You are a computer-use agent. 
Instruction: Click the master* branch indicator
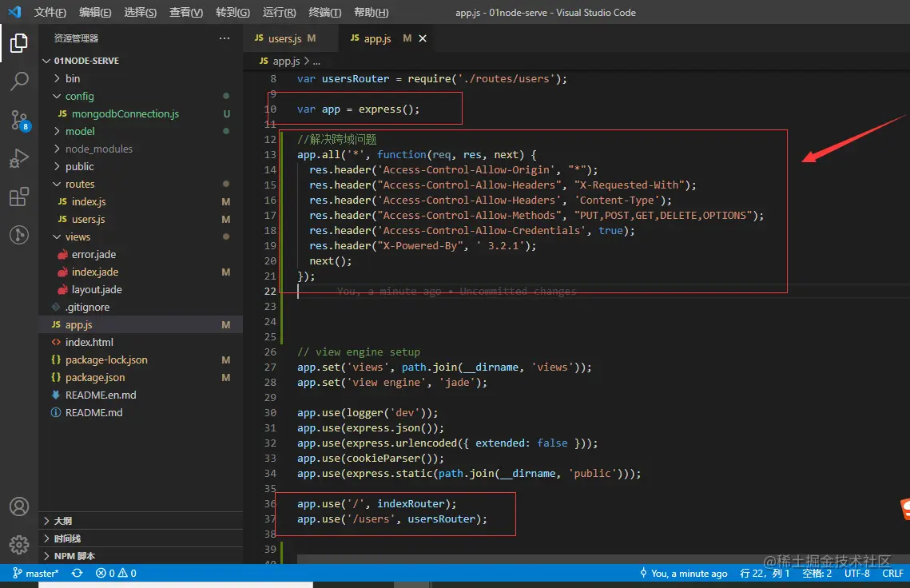pos(35,573)
